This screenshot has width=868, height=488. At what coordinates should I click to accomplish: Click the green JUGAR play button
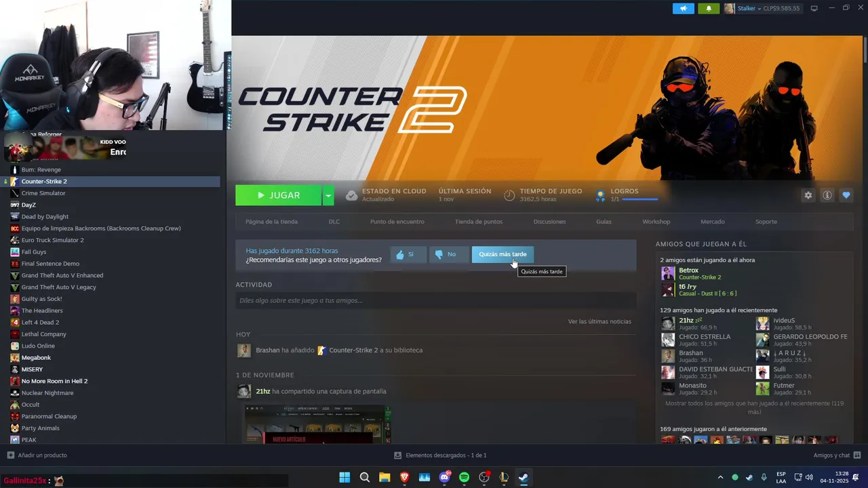(x=279, y=195)
